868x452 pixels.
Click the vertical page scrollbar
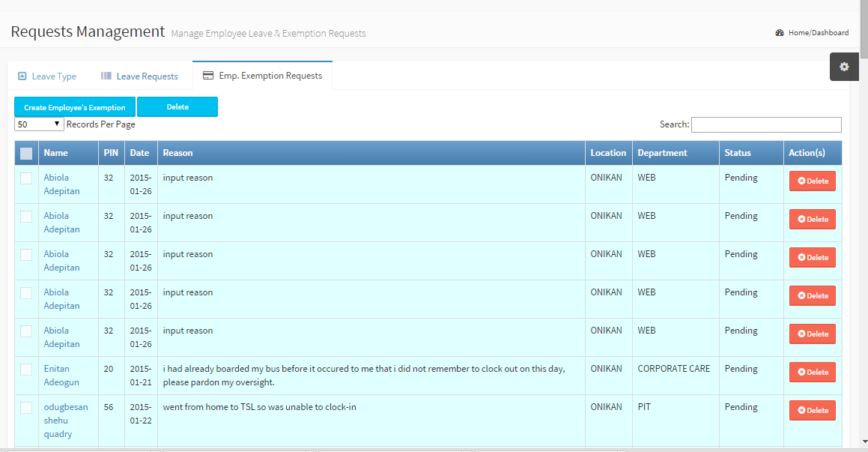point(863,225)
